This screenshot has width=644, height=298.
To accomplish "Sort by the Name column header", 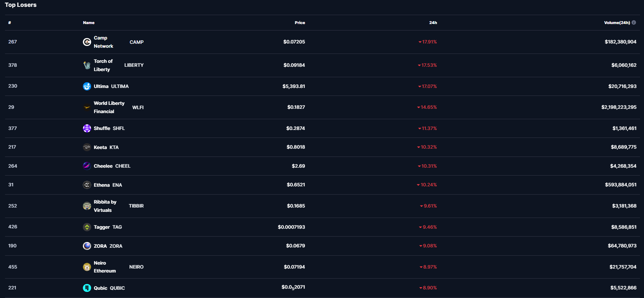I will (x=89, y=23).
